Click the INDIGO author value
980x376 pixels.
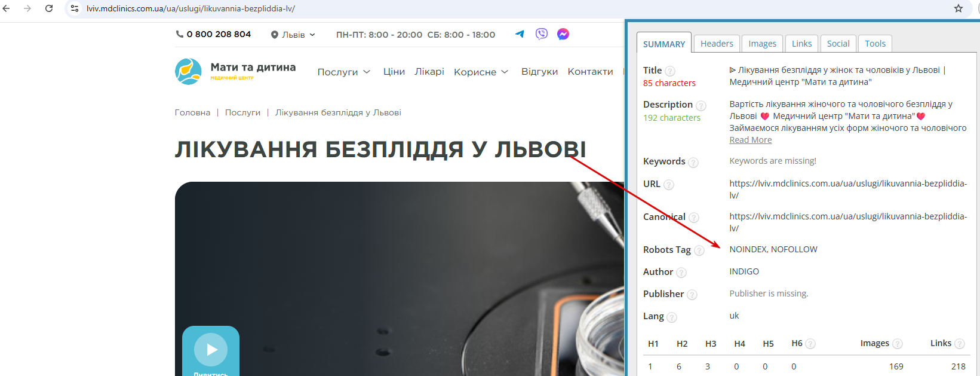click(744, 271)
